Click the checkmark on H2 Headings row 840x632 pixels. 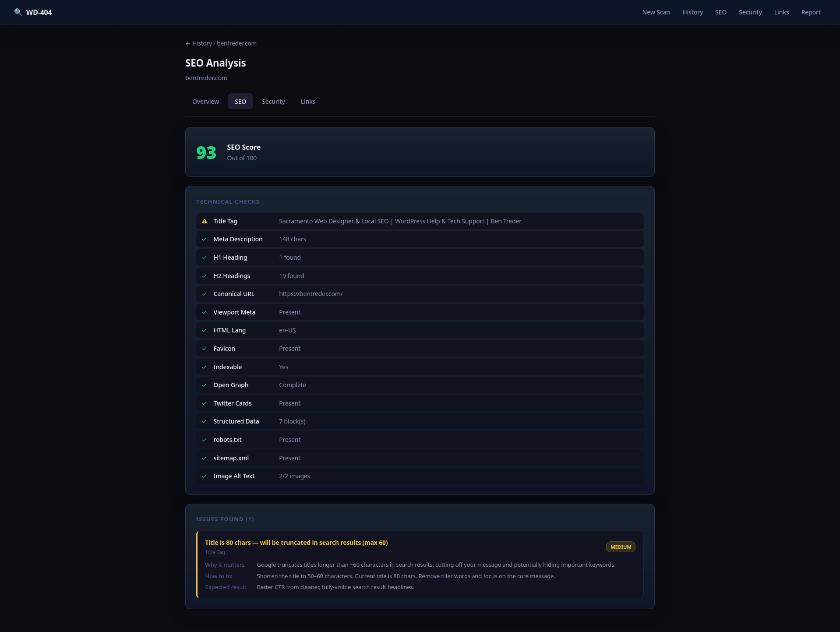click(x=204, y=276)
